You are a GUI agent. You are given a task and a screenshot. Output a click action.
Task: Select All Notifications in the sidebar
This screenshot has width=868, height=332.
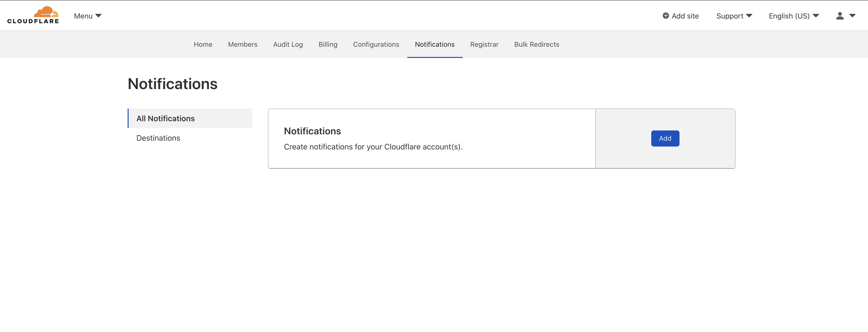190,118
